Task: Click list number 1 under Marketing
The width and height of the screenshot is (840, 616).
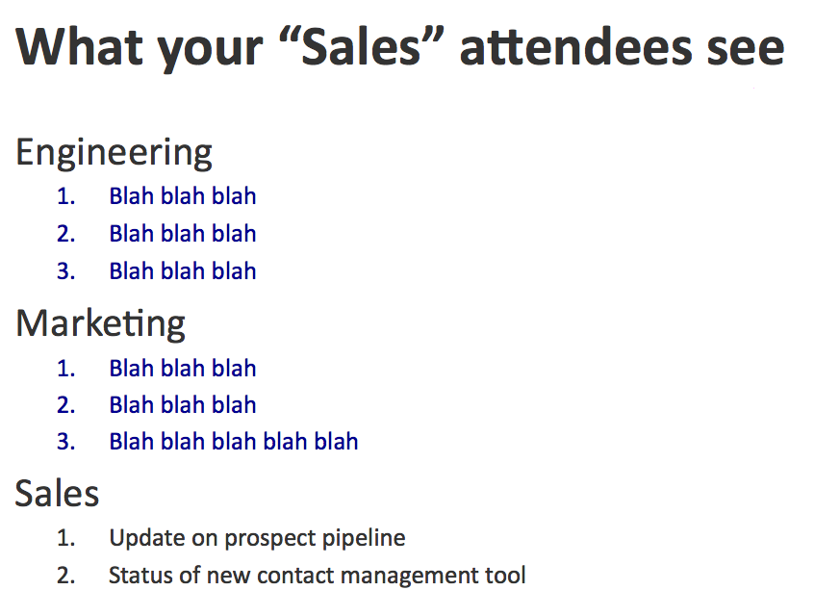Action: coord(65,369)
